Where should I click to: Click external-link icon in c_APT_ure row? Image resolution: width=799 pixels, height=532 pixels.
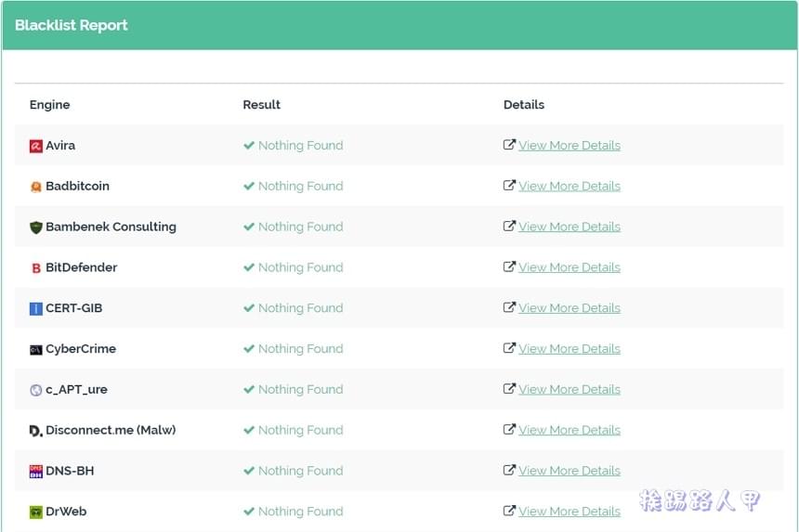pos(509,389)
